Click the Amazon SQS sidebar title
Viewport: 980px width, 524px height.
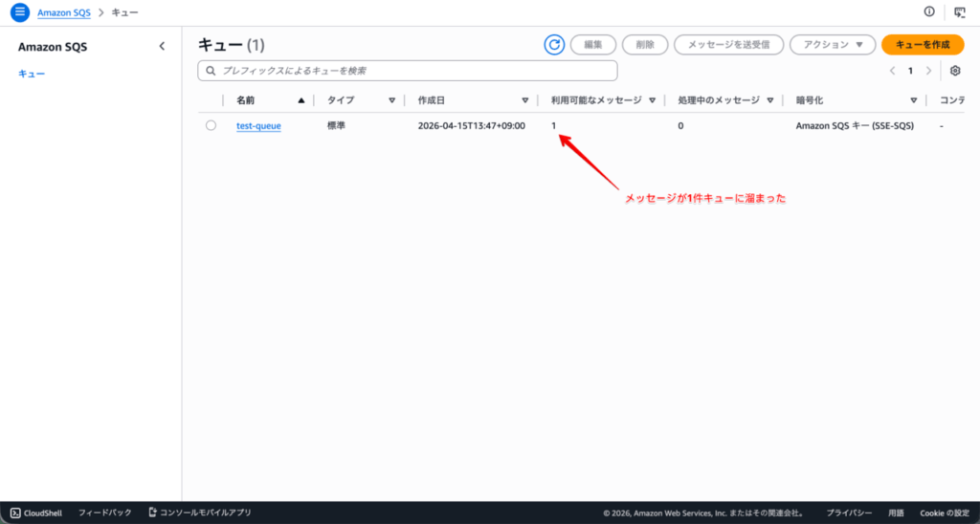pyautogui.click(x=53, y=47)
